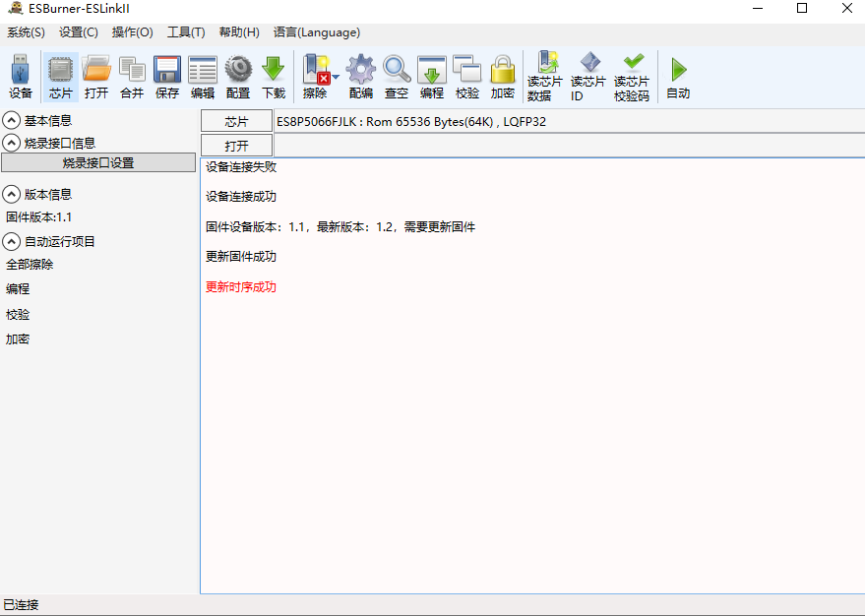Click log line 设备连接失败
This screenshot has width=865, height=616.
pos(241,167)
